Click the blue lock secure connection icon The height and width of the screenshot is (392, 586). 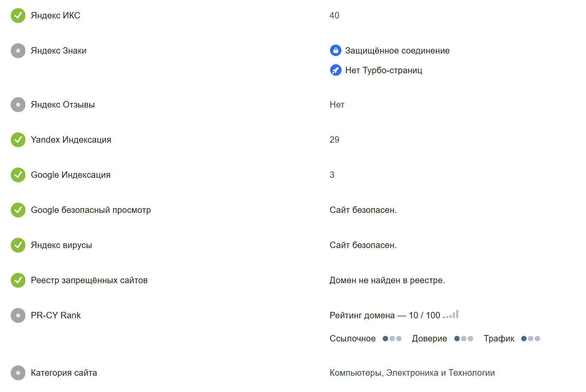point(336,51)
